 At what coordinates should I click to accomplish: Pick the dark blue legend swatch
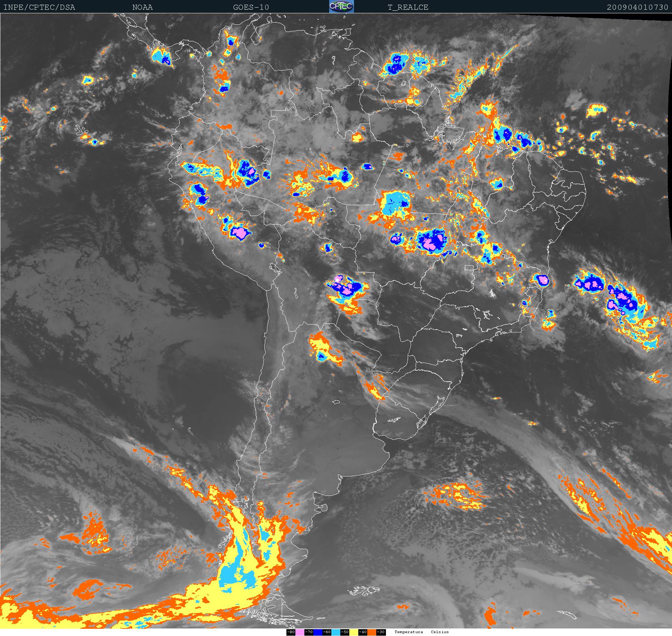point(318,632)
